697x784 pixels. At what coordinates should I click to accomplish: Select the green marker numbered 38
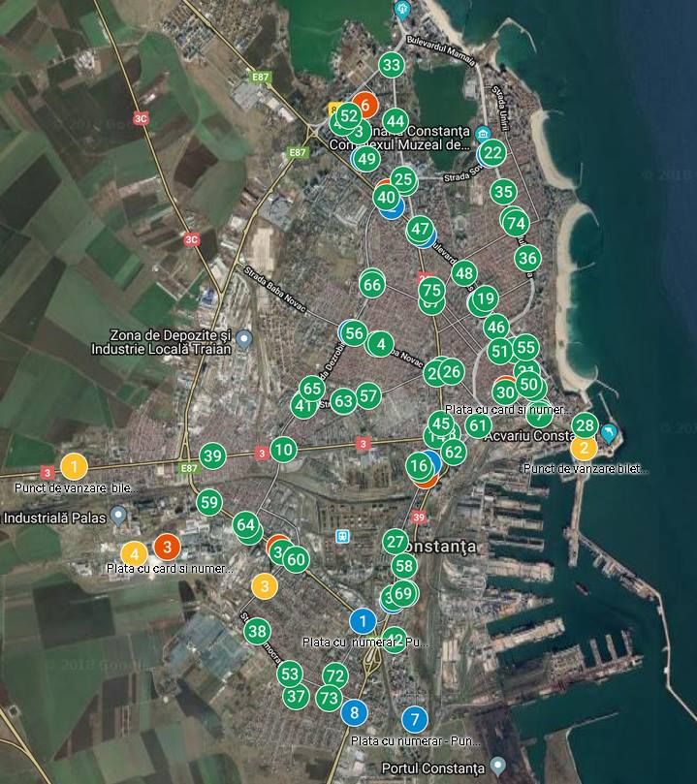[257, 631]
